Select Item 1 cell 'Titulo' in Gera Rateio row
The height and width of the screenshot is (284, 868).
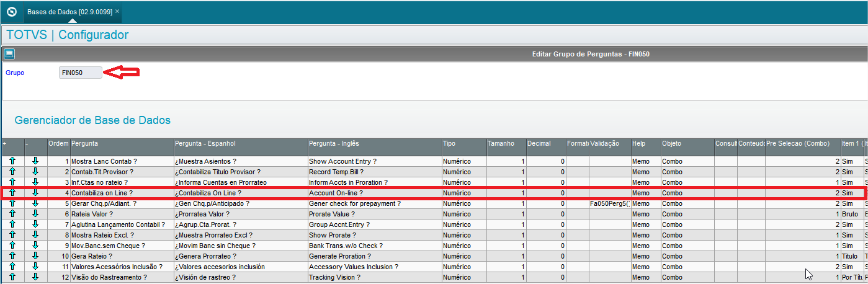(x=852, y=256)
